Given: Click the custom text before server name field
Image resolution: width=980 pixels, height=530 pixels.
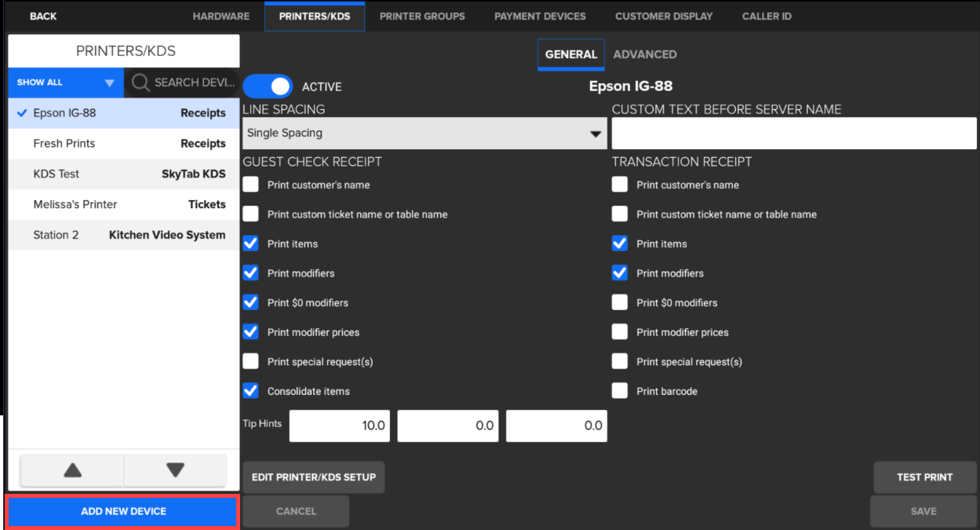Looking at the screenshot, I should point(793,133).
